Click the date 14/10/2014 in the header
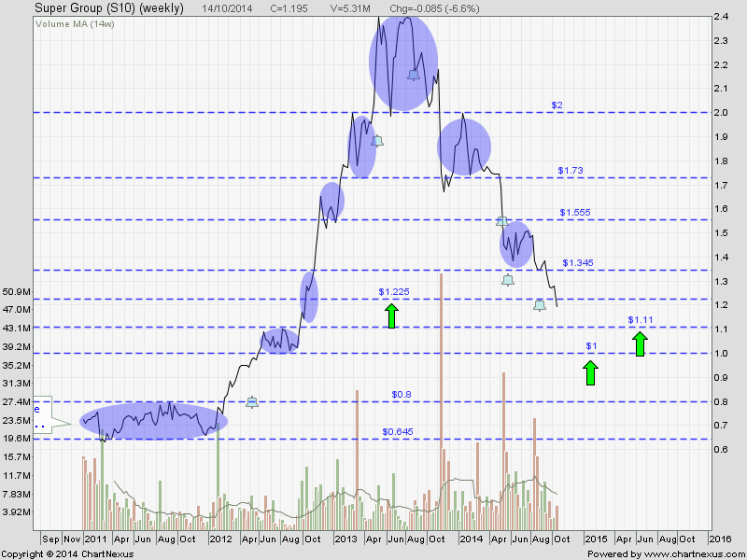Viewport: 747px width, 560px height. coord(227,8)
